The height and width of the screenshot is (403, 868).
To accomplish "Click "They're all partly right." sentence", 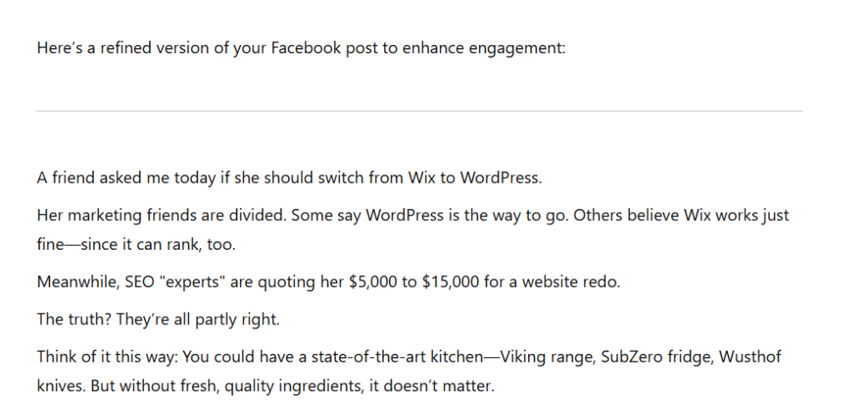I will [x=198, y=319].
